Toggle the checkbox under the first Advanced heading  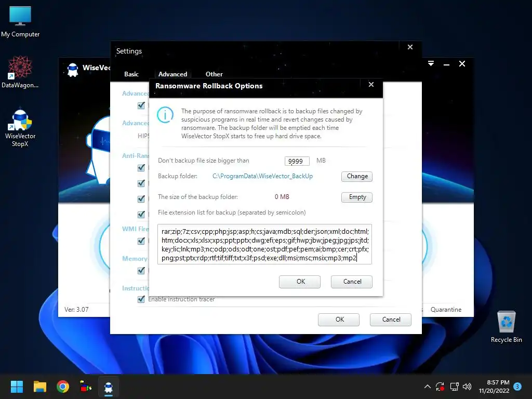141,105
